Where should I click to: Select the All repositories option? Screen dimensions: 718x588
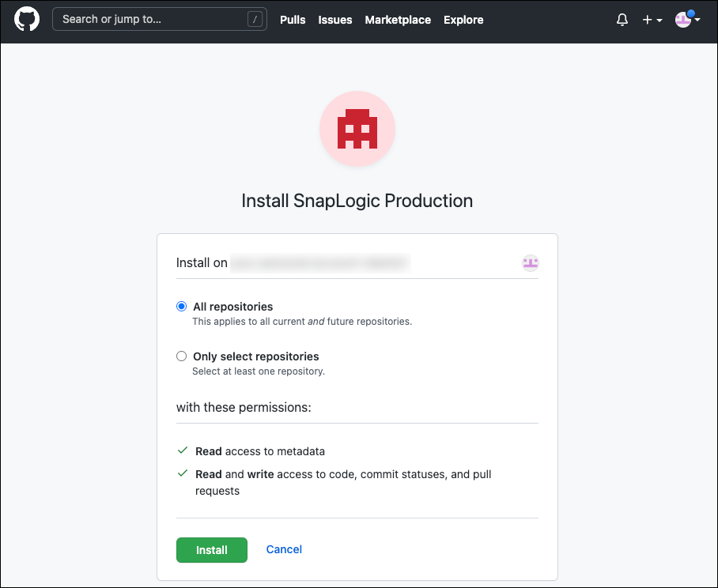pos(181,306)
